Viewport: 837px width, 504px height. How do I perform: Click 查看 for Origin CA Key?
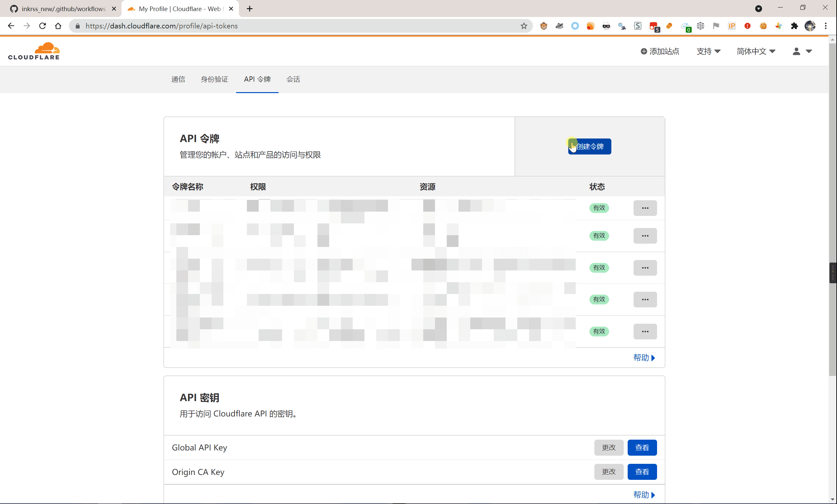(642, 472)
